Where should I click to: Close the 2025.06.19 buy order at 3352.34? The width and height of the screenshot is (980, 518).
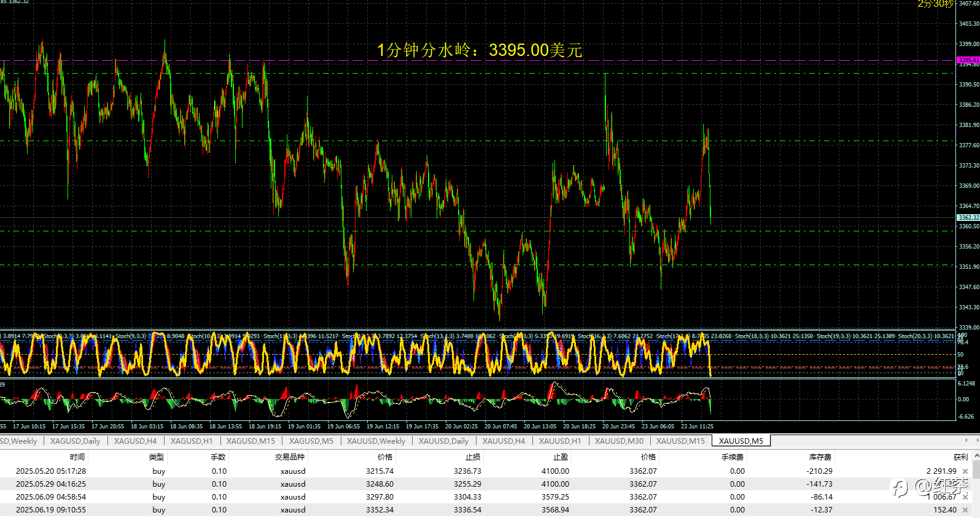(x=965, y=510)
